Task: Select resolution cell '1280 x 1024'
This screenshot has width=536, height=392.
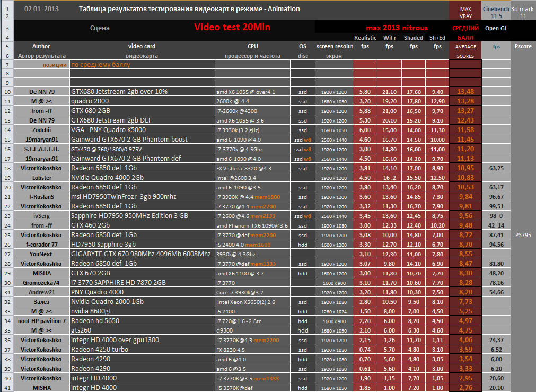Action: pyautogui.click(x=334, y=311)
